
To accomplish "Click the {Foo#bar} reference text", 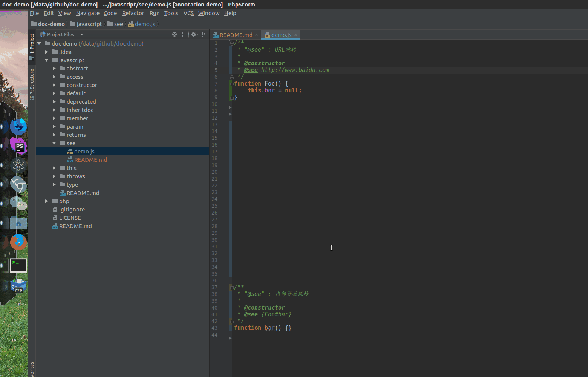I will point(276,314).
